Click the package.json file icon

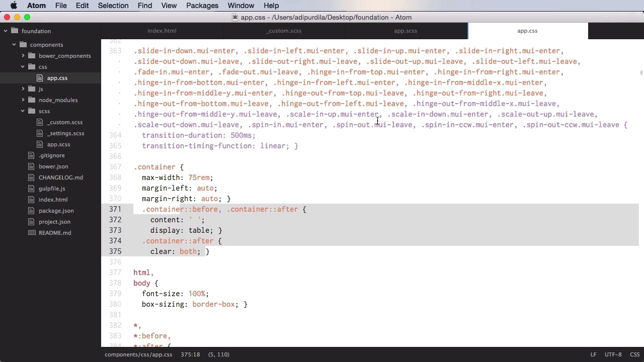click(32, 211)
